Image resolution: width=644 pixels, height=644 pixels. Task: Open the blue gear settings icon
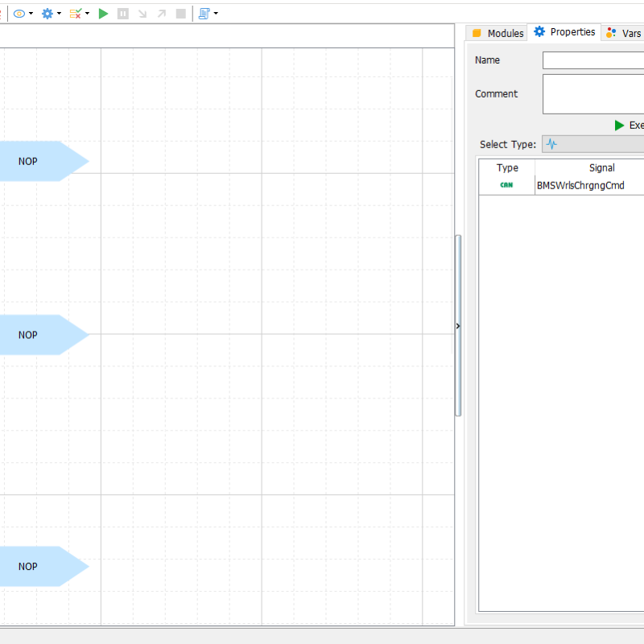point(47,14)
